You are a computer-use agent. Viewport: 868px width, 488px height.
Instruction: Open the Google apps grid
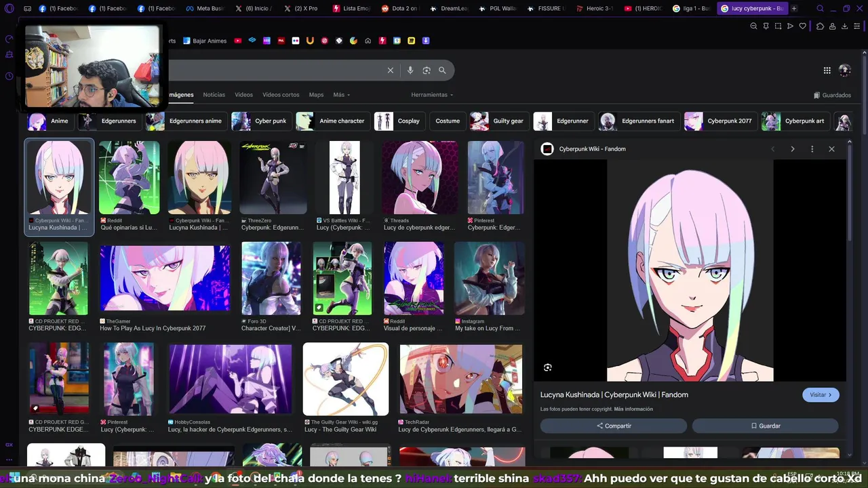point(827,70)
